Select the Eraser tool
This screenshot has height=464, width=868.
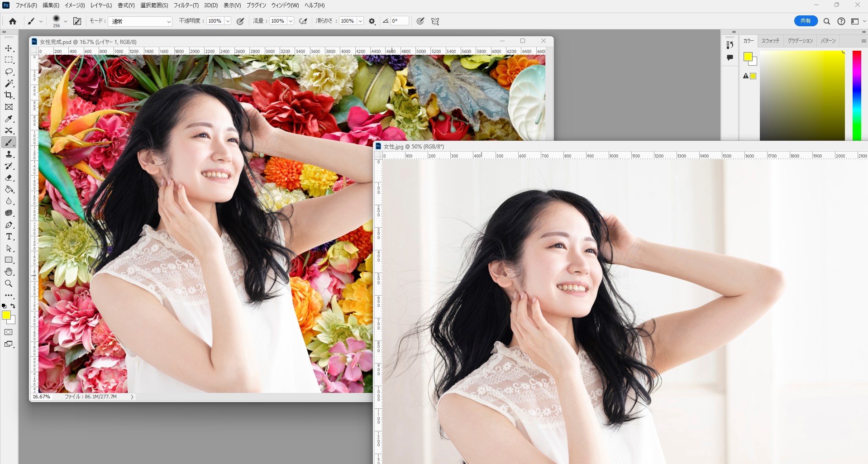pos(9,178)
